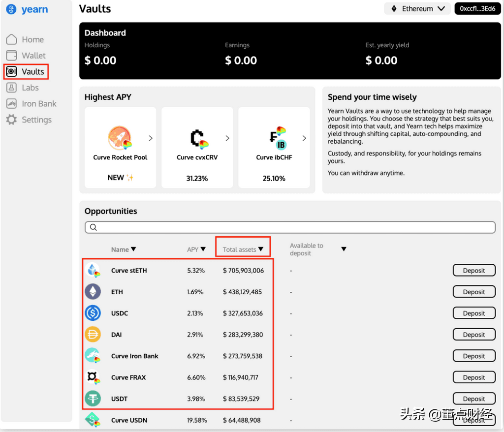504x432 pixels.
Task: Click the Curve stETH token icon
Action: pyautogui.click(x=93, y=270)
